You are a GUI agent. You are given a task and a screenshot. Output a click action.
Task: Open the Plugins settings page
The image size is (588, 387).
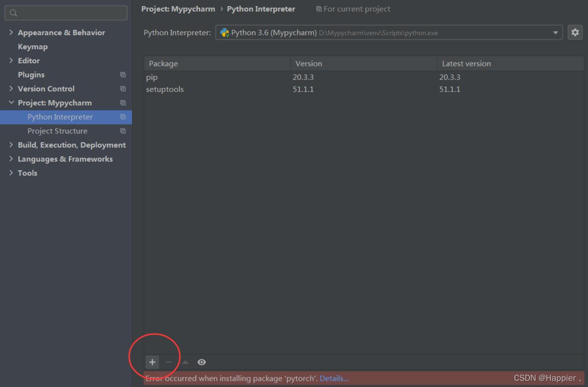pyautogui.click(x=31, y=75)
